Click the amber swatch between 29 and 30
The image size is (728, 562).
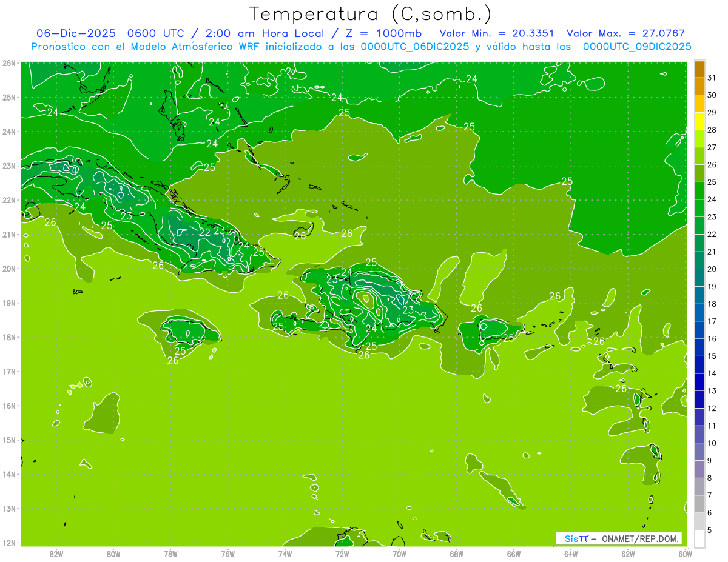699,104
